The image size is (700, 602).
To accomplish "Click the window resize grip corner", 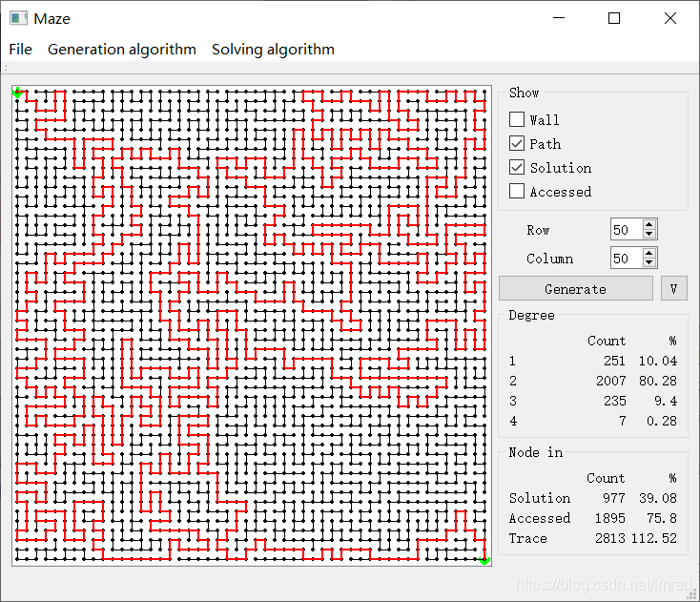I will tap(691, 594).
